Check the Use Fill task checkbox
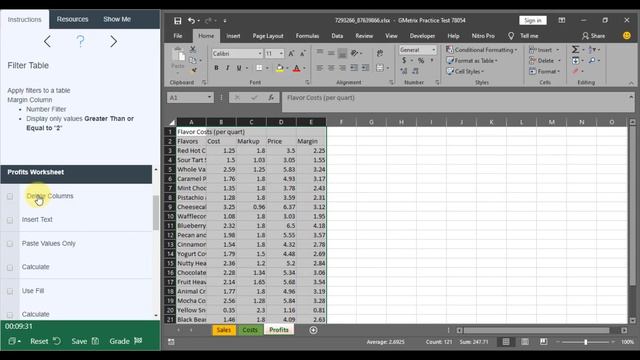640x360 pixels. tap(10, 291)
